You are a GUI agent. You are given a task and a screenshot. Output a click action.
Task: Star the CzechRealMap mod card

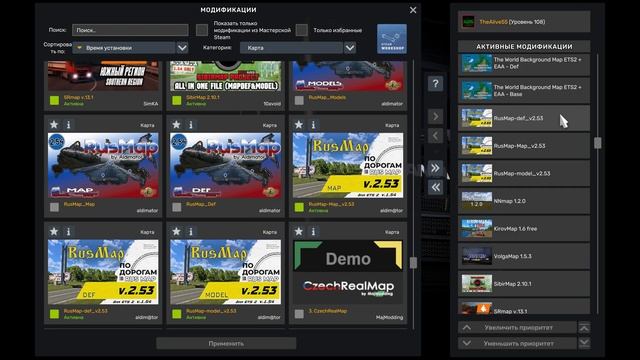(299, 231)
